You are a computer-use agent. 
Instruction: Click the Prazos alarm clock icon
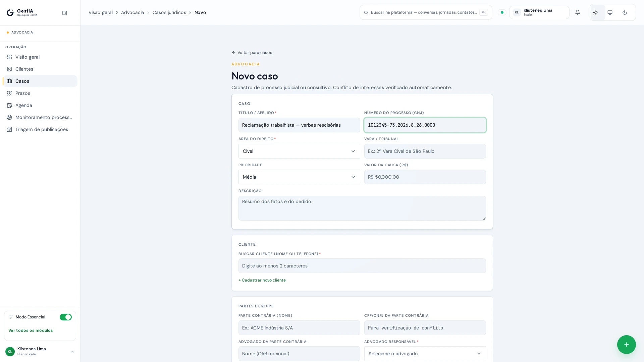(x=9, y=93)
